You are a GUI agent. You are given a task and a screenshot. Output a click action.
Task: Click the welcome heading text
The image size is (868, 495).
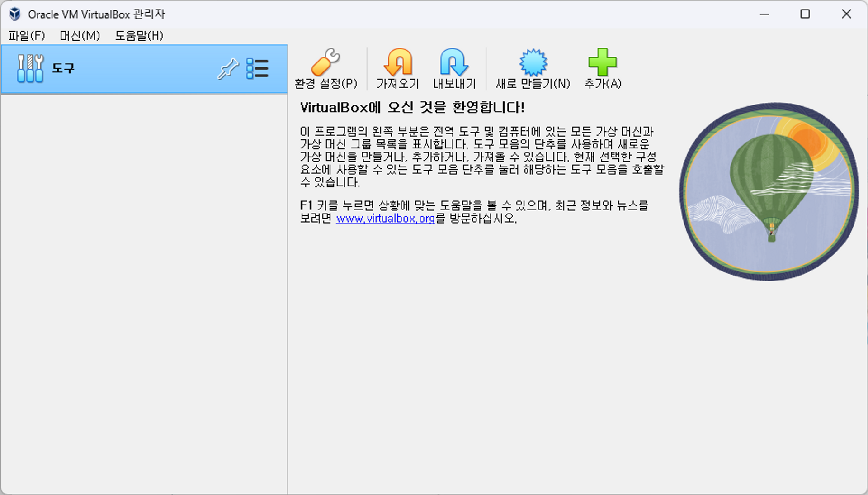click(412, 108)
